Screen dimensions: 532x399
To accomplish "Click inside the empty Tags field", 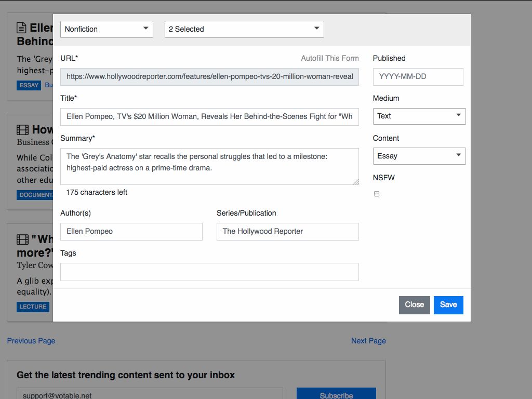I will click(209, 272).
